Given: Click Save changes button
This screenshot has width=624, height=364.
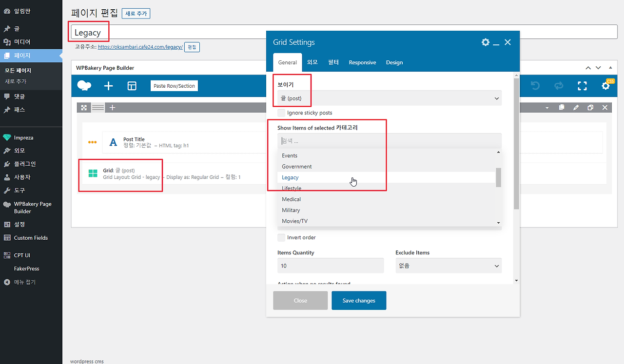Looking at the screenshot, I should click(359, 301).
